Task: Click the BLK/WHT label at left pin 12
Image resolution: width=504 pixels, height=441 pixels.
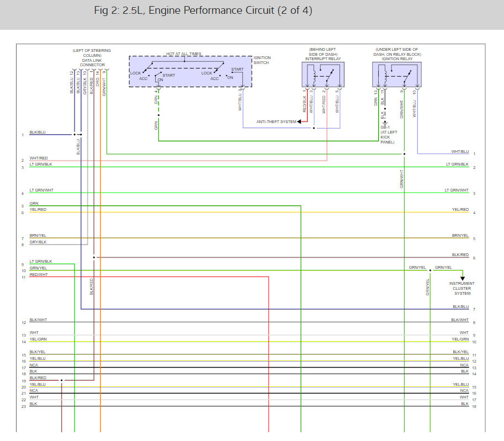Action: pos(38,320)
